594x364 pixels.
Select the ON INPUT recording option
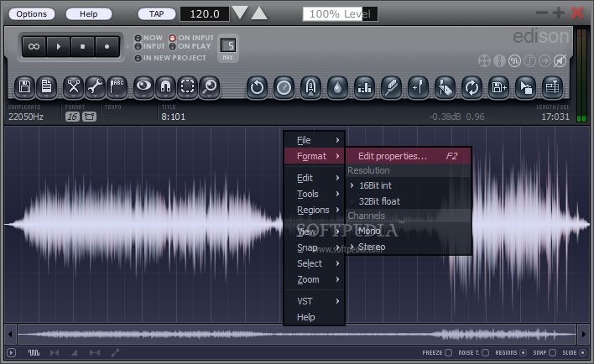coord(191,38)
